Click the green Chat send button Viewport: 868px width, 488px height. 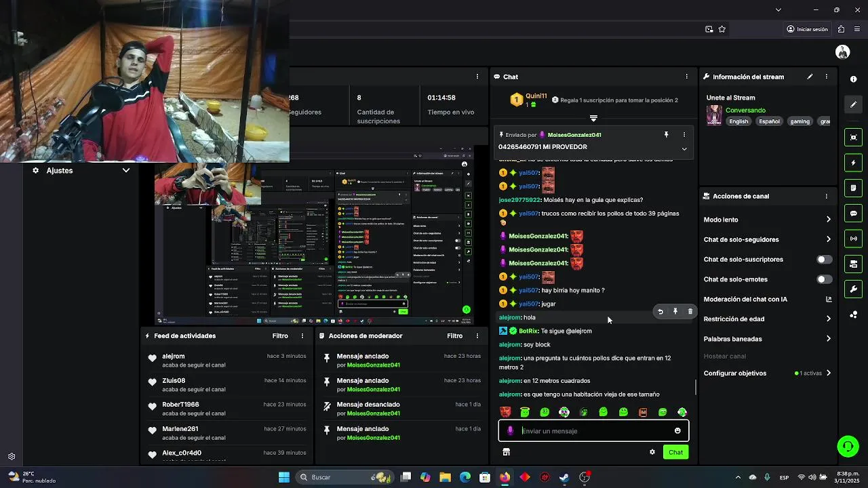(x=675, y=452)
